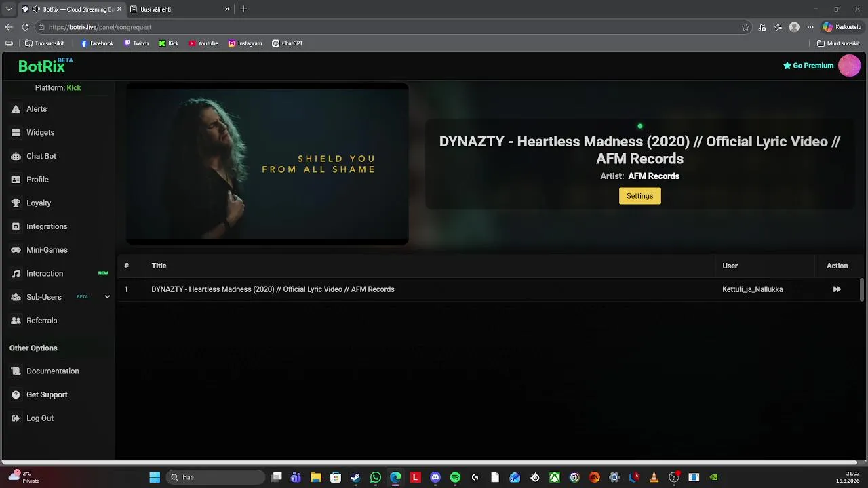Click Get Support link
868x488 pixels.
[47, 394]
